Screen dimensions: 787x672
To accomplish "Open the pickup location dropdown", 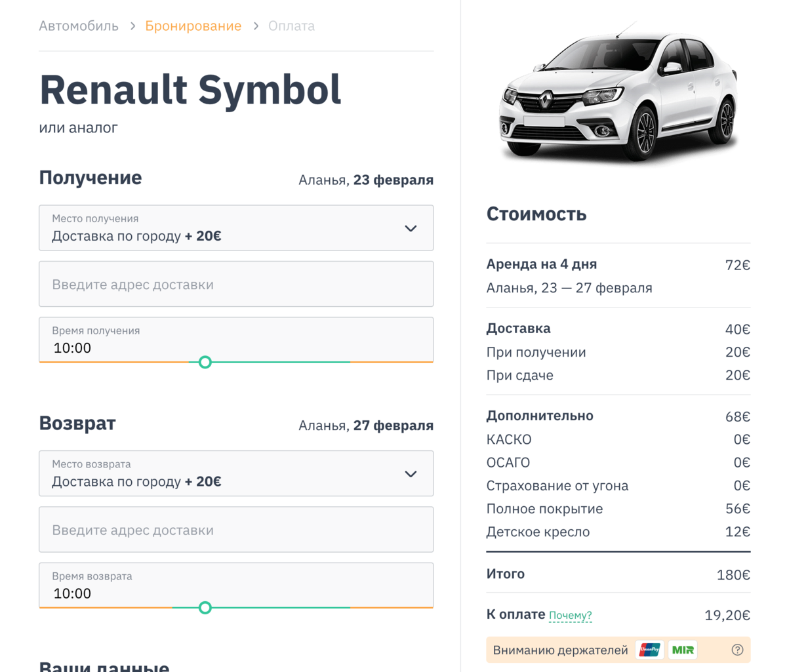I will [x=223, y=228].
